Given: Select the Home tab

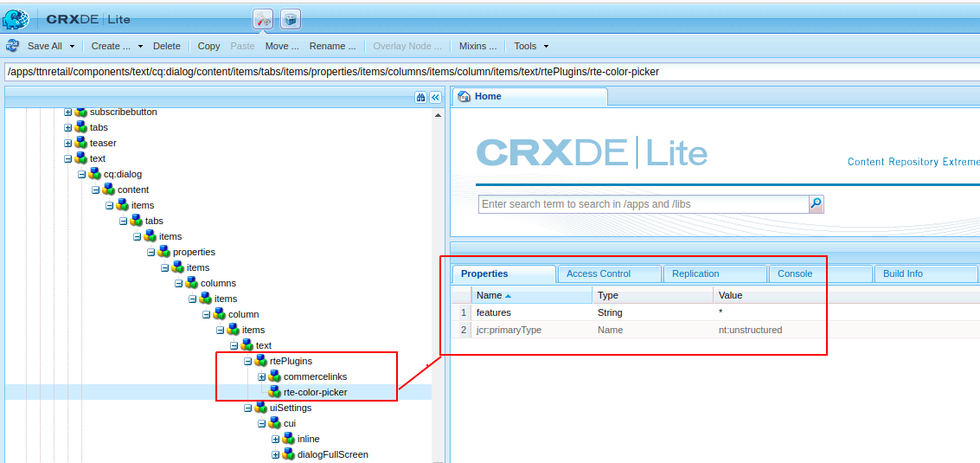Looking at the screenshot, I should (528, 96).
